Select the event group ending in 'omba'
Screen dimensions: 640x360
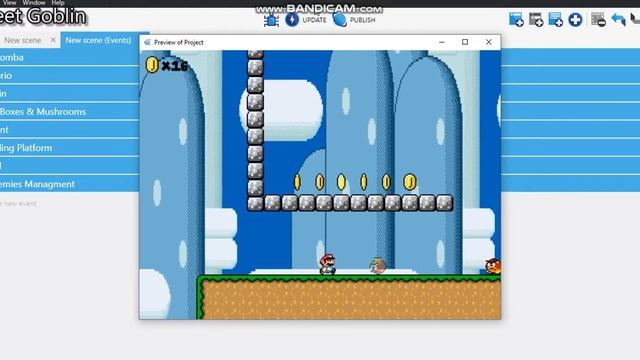[x=69, y=58]
